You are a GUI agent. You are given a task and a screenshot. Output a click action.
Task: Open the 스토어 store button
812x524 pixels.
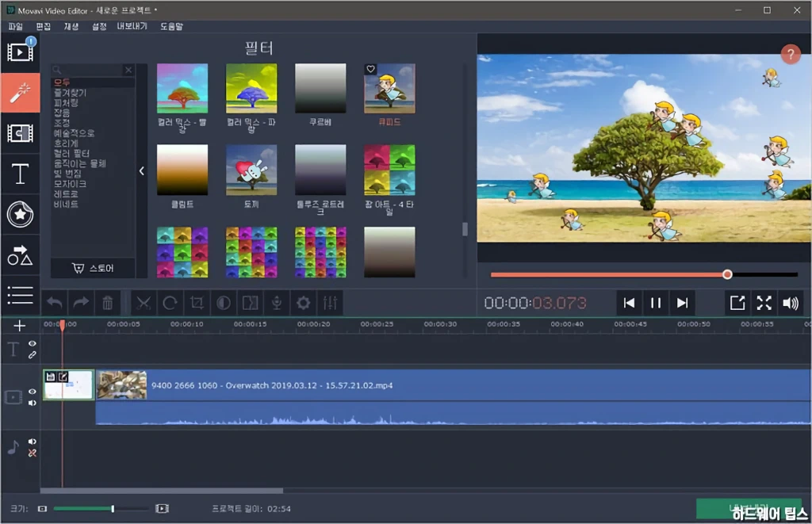(94, 268)
